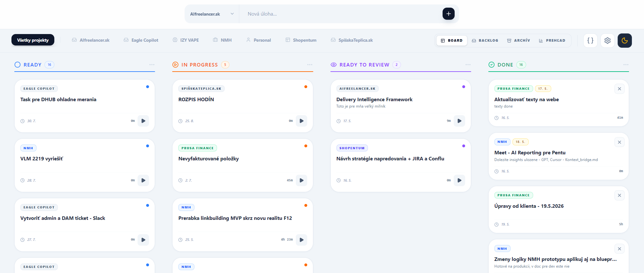This screenshot has height=273, width=644.
Task: Start timer on Vytvoriť admin a DAM ticket
Action: (x=143, y=240)
